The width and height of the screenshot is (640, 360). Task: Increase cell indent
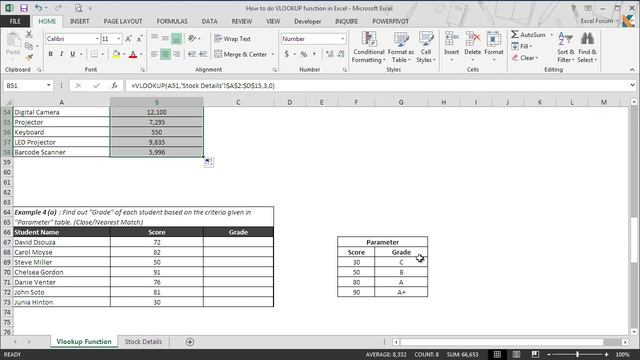(x=203, y=54)
